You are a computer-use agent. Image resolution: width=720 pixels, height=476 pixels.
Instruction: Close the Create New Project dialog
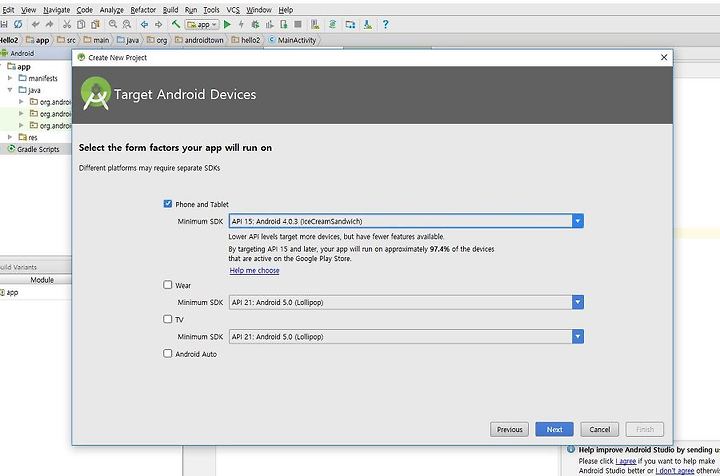tap(664, 57)
